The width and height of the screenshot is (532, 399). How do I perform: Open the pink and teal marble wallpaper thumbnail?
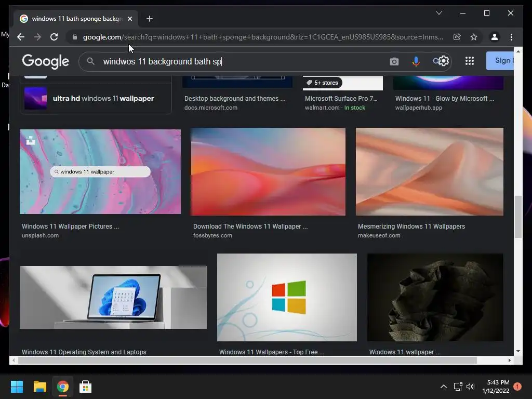(100, 171)
